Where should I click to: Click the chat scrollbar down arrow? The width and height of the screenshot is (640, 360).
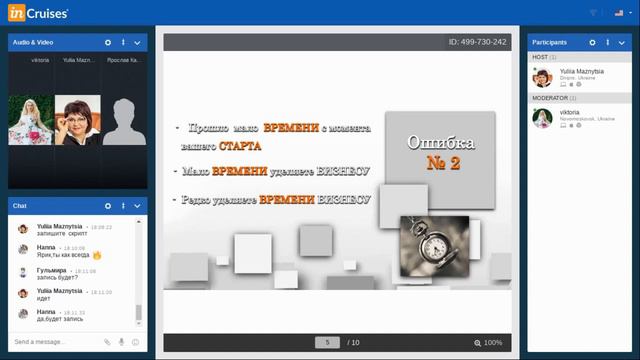pyautogui.click(x=139, y=324)
